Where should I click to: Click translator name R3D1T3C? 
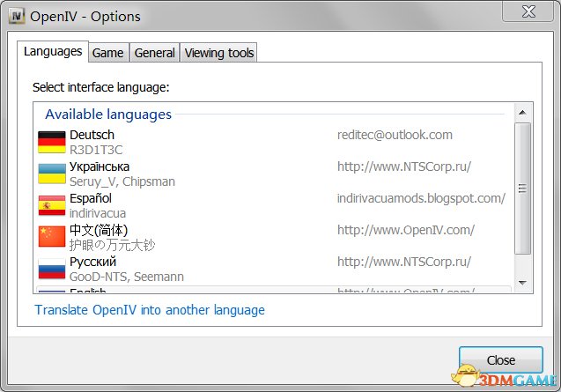[x=96, y=150]
